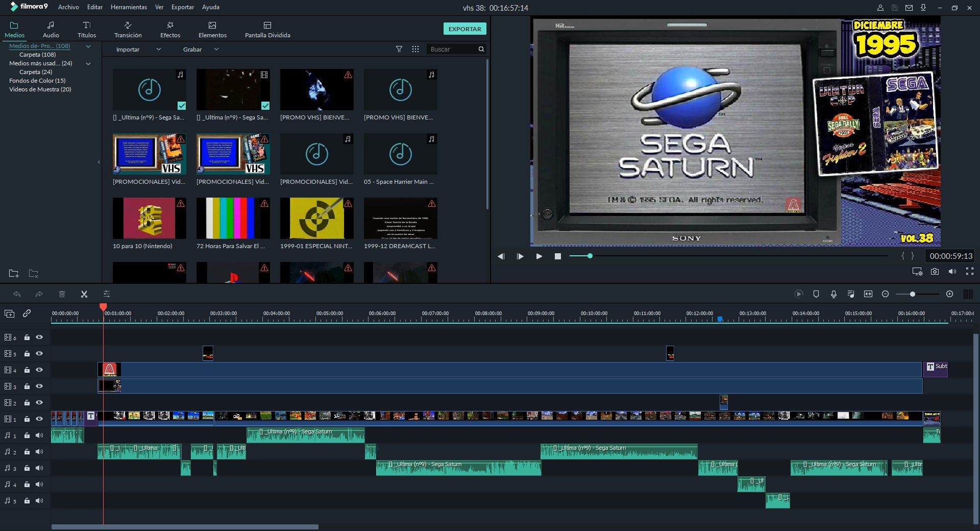
Task: Hide video track 6 with eye icon
Action: point(39,337)
